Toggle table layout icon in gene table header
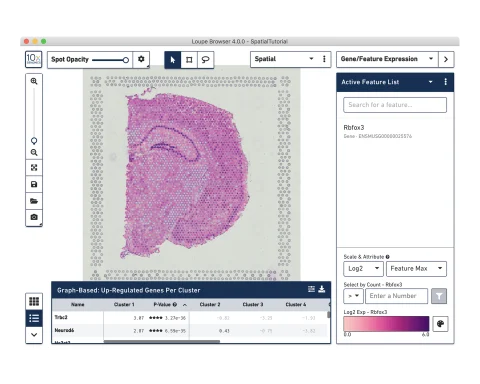480x384 pixels. (311, 289)
